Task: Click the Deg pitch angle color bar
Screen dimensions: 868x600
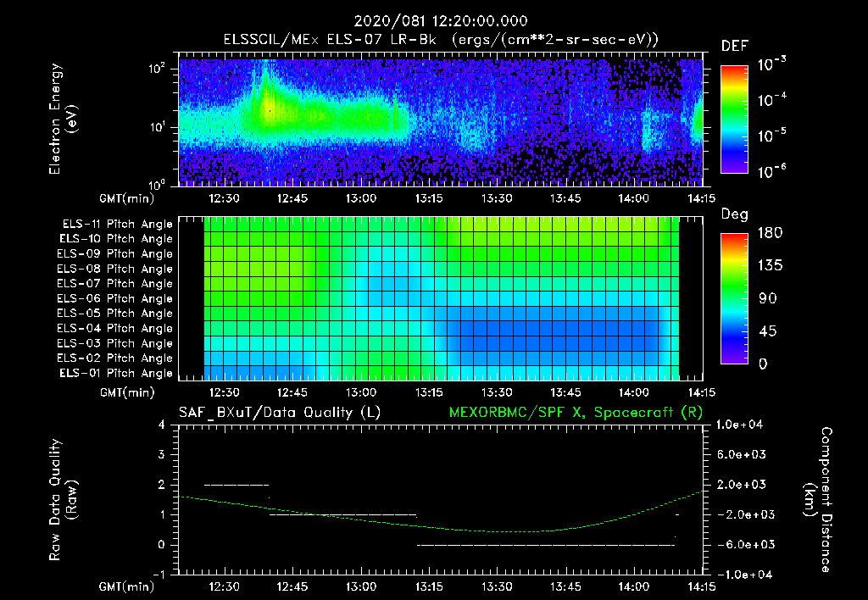Action: tap(734, 298)
